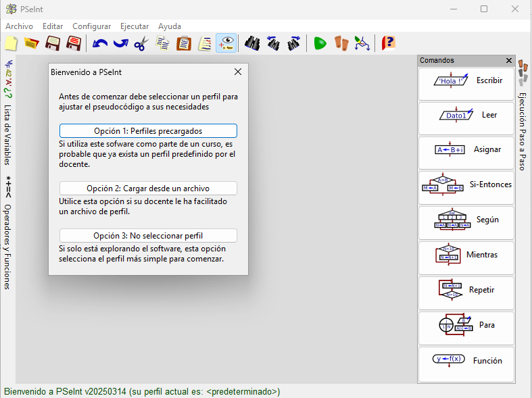
Task: Paste with the clipboard icon
Action: [184, 43]
